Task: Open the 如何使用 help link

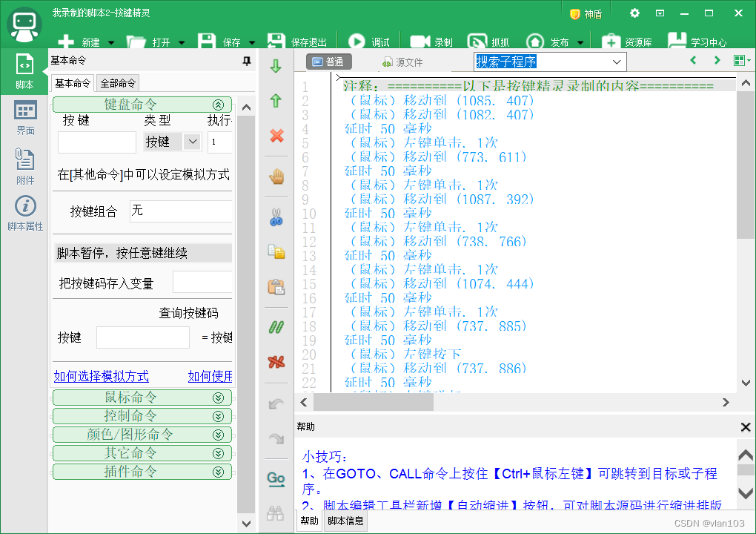Action: (x=210, y=376)
